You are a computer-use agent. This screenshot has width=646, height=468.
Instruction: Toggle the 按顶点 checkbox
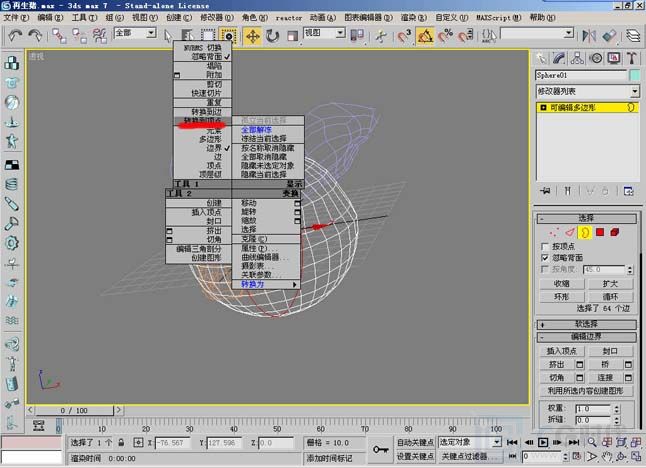545,247
